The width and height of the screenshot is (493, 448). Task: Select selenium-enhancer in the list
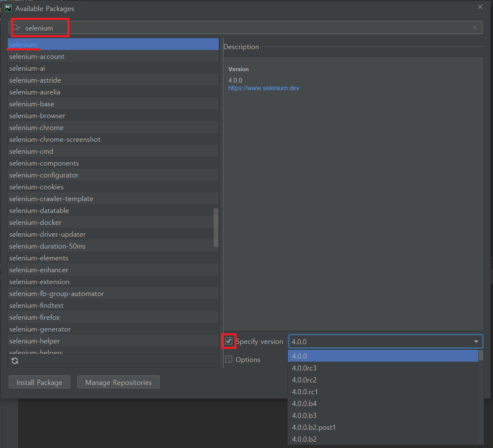pos(113,270)
